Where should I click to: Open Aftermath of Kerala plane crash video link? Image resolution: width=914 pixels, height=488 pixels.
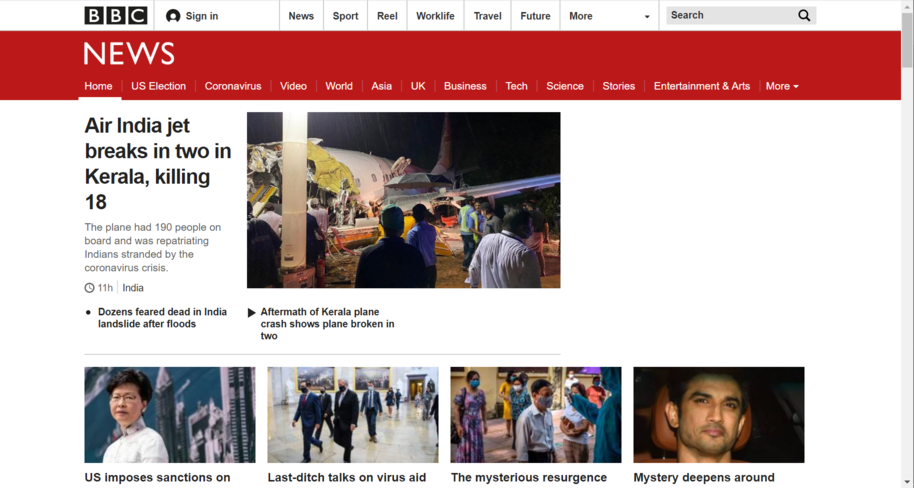click(x=327, y=324)
